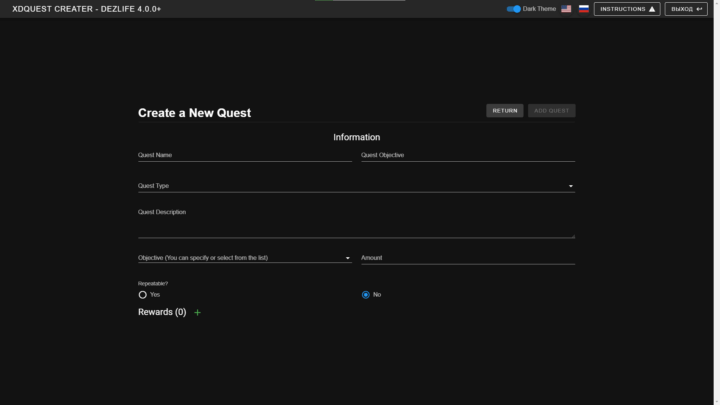The height and width of the screenshot is (405, 720).
Task: Click the green plus icon beside Rewards
Action: 197,313
